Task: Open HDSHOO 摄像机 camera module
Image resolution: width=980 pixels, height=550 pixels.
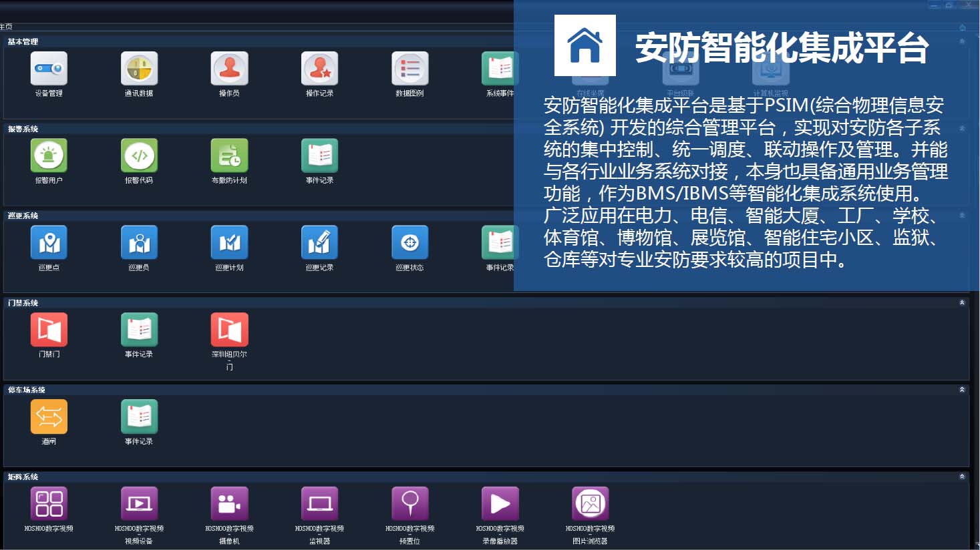Action: point(229,504)
